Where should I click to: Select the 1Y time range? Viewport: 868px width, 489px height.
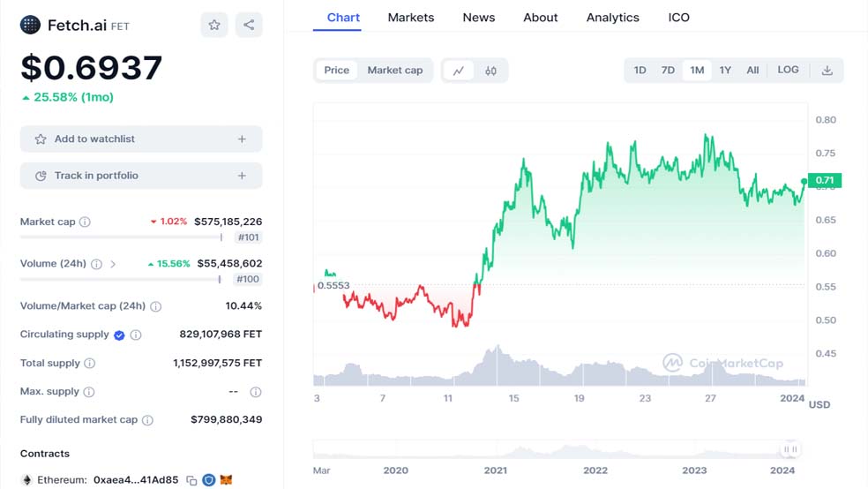click(x=725, y=71)
